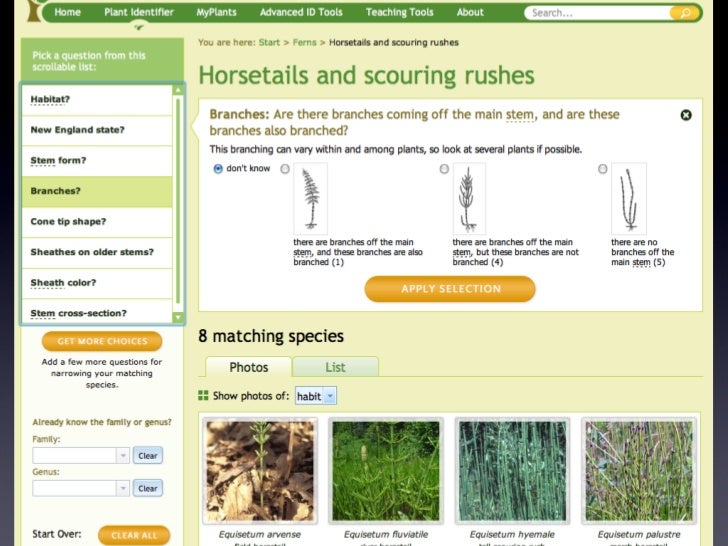Viewport: 728px width, 546px height.
Task: Follow the Ferns breadcrumb link
Action: [305, 42]
